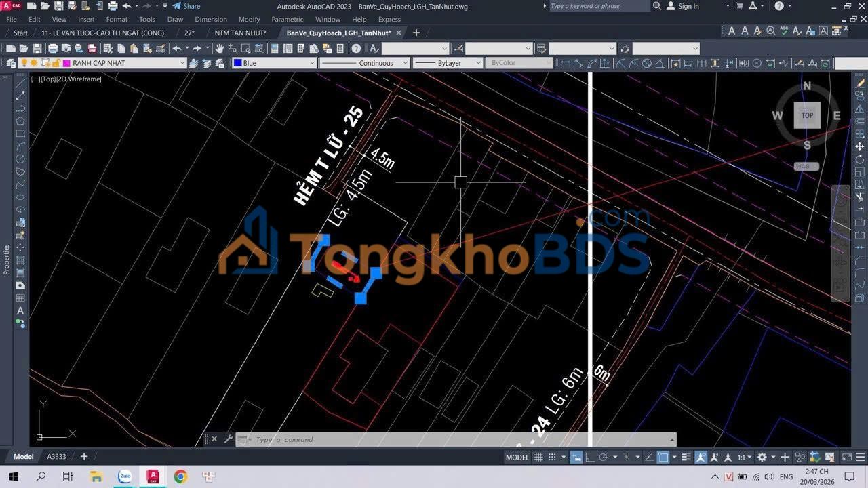Toggle Object Snap in the status bar

point(662,457)
